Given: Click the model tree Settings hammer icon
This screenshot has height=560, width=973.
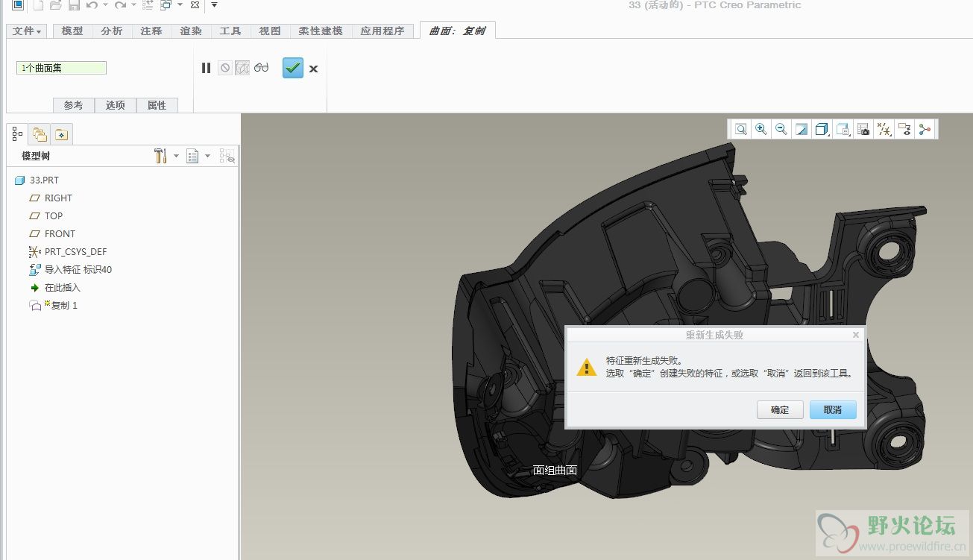Looking at the screenshot, I should pos(160,156).
